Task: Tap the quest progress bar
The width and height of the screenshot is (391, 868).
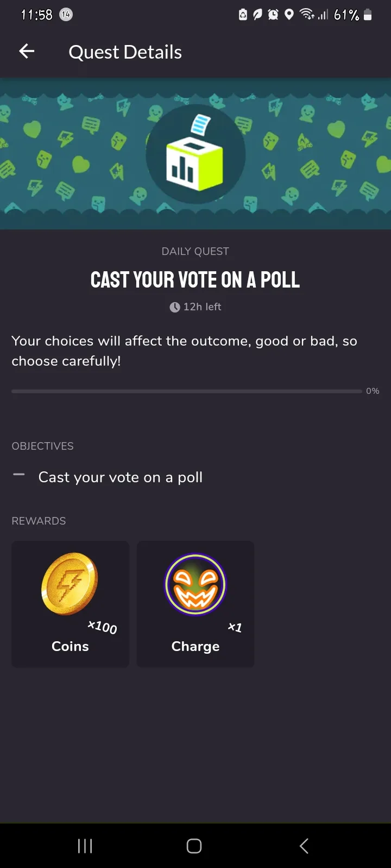Action: (186, 391)
